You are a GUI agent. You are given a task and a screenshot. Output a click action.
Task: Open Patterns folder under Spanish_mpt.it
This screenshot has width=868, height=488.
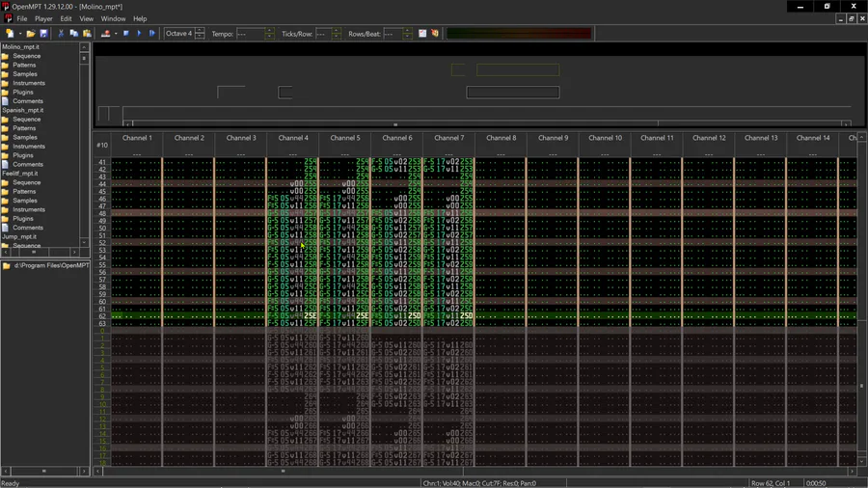24,128
